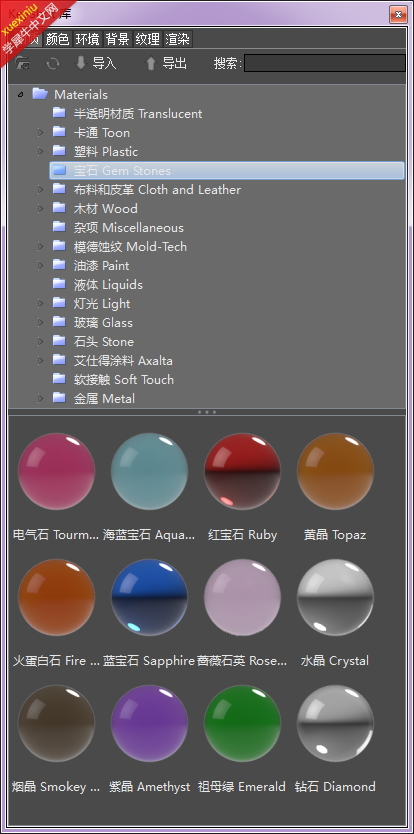Viewport: 414px width, 834px height.
Task: Select the 蓝宝石 Sapphire material sphere
Action: [x=150, y=597]
